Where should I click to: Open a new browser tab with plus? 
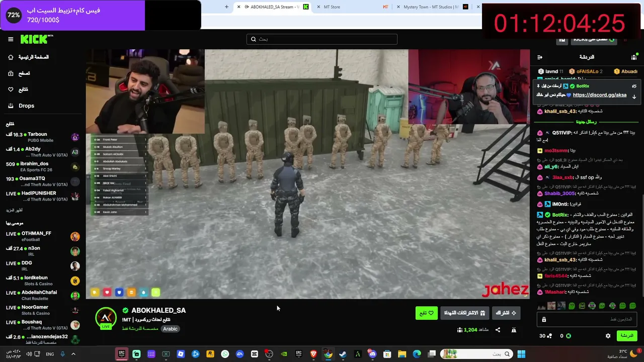(226, 7)
